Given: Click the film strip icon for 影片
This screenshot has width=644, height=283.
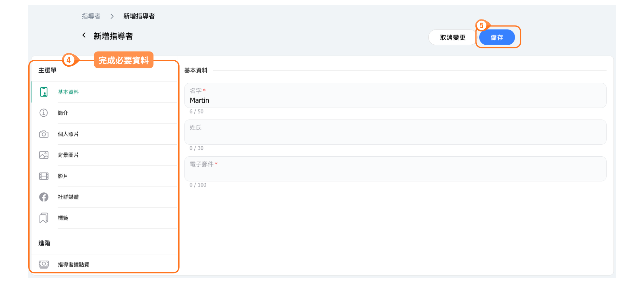Looking at the screenshot, I should pos(44,176).
